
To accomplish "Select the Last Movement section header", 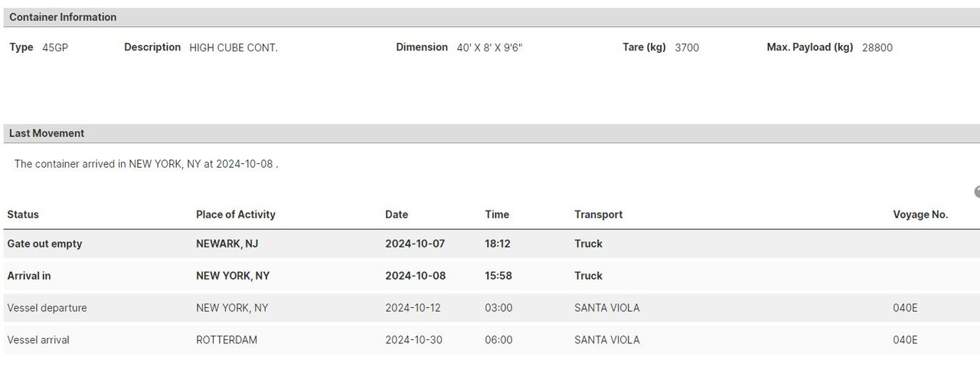I will coord(47,133).
